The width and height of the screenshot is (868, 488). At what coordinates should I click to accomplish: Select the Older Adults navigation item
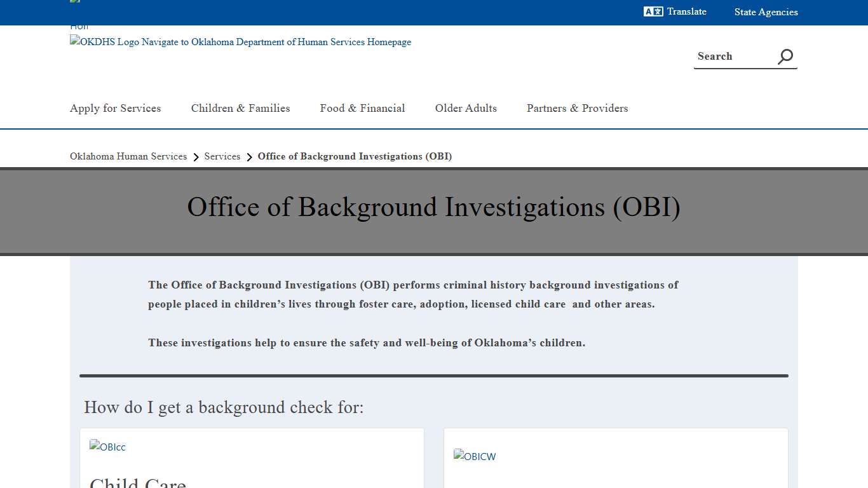tap(466, 109)
